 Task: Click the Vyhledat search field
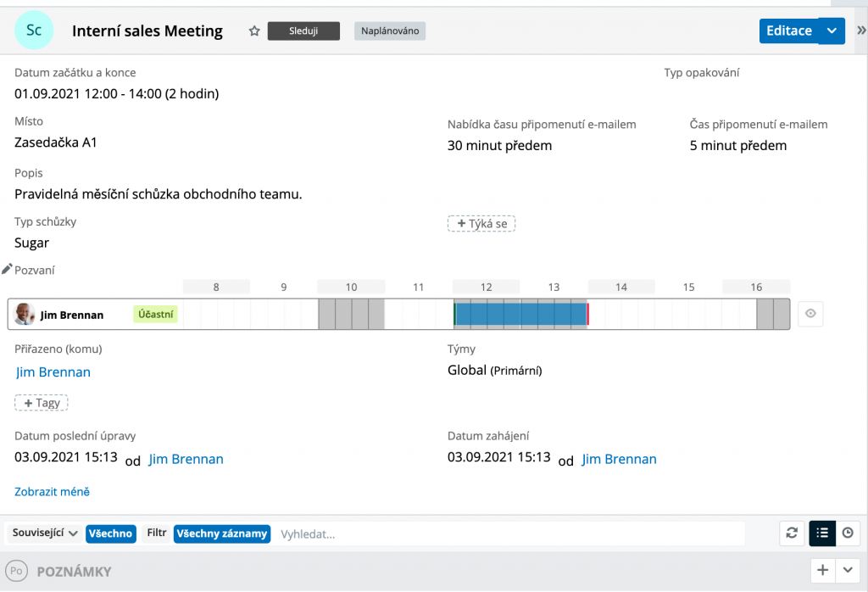coord(509,533)
